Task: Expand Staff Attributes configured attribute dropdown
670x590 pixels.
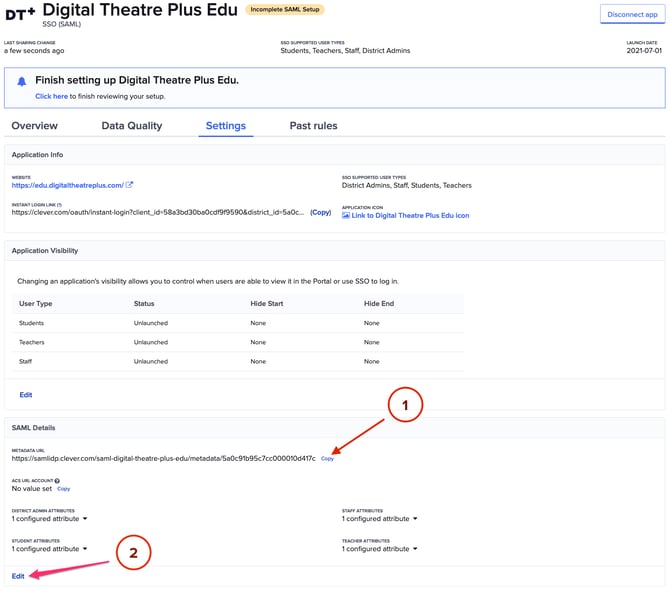Action: (x=379, y=519)
